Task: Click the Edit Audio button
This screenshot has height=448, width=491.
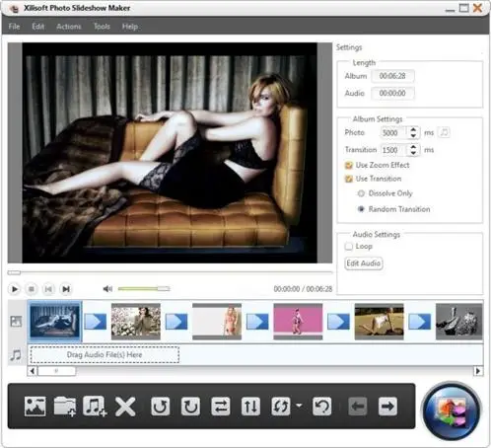Action: coord(364,263)
